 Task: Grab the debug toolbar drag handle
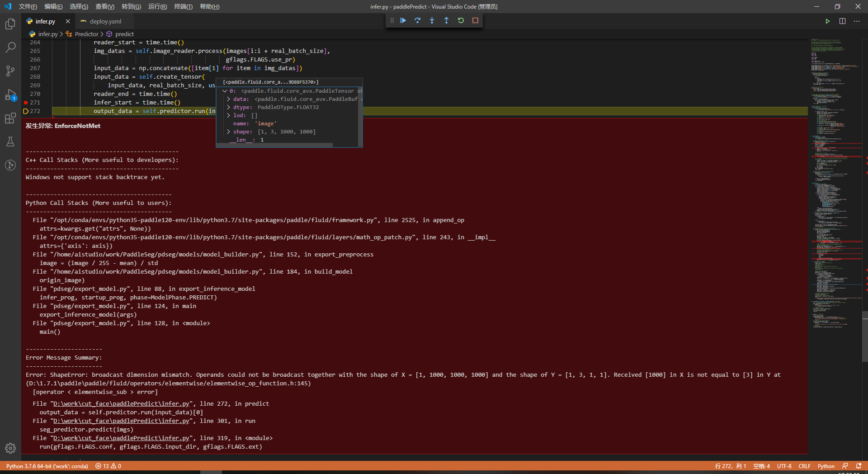pos(392,20)
